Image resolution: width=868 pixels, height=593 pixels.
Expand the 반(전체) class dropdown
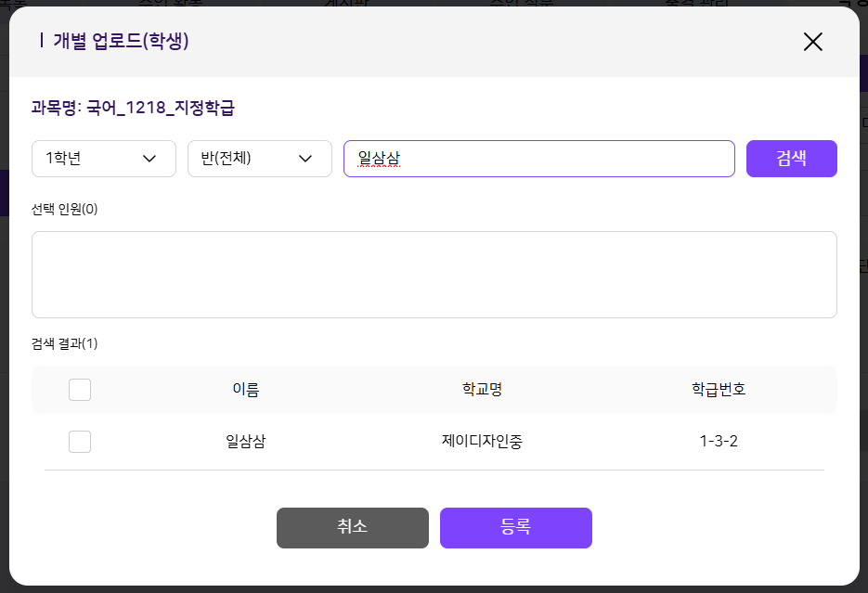pyautogui.click(x=259, y=159)
